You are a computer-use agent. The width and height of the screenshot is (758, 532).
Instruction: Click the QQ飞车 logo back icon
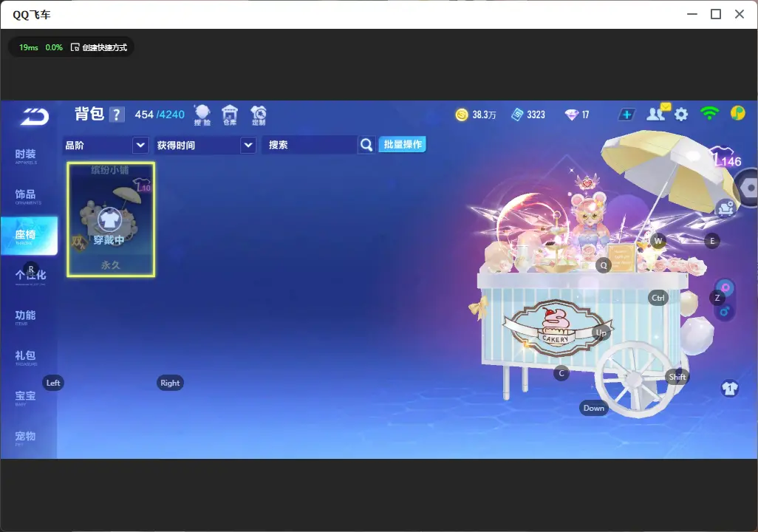coord(34,116)
